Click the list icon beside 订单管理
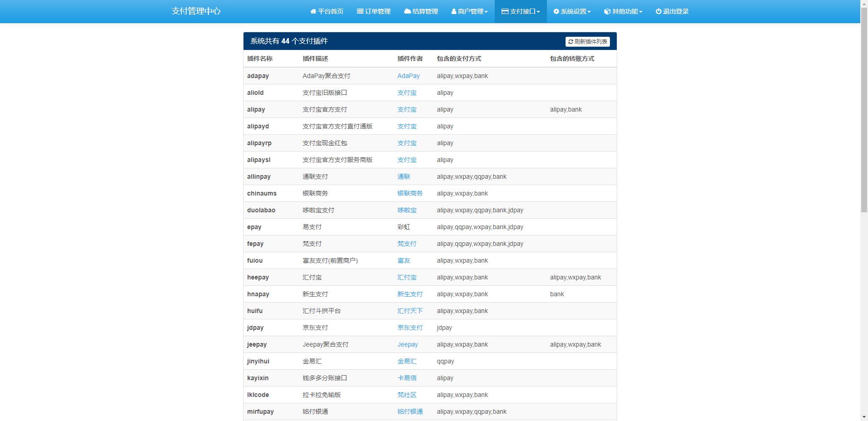The image size is (868, 421). 360,11
